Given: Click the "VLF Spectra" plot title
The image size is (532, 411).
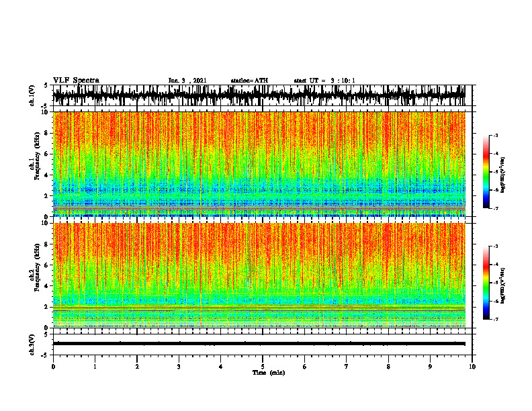Looking at the screenshot, I should pyautogui.click(x=76, y=81).
